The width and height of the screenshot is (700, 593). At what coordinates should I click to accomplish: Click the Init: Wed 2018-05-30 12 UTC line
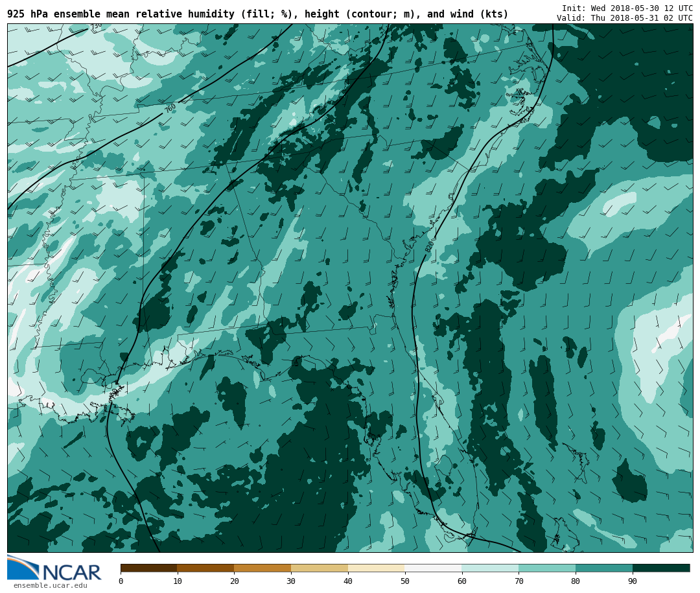pyautogui.click(x=627, y=8)
